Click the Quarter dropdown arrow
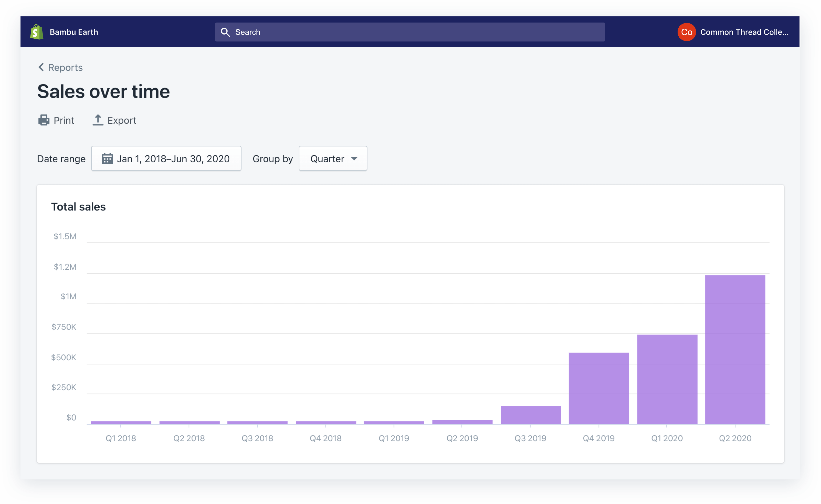This screenshot has width=821, height=504. [354, 159]
